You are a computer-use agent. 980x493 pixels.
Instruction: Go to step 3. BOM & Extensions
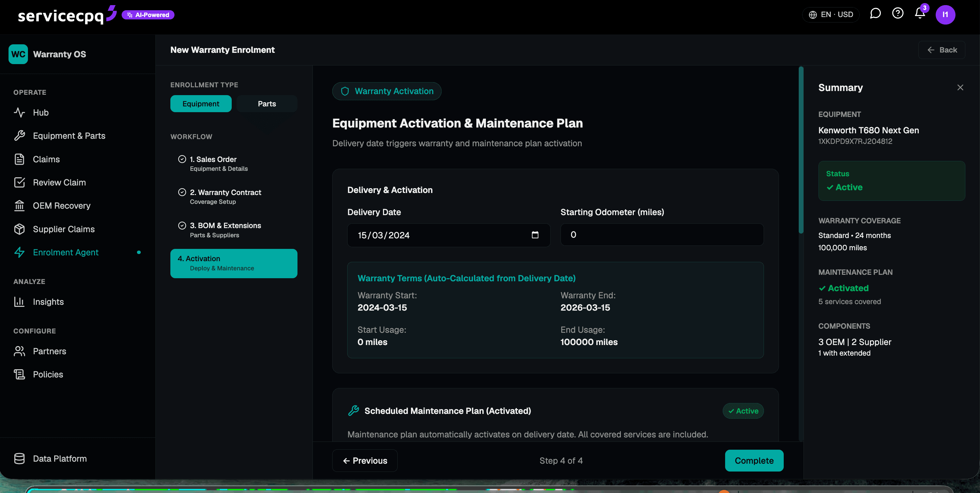pos(234,230)
